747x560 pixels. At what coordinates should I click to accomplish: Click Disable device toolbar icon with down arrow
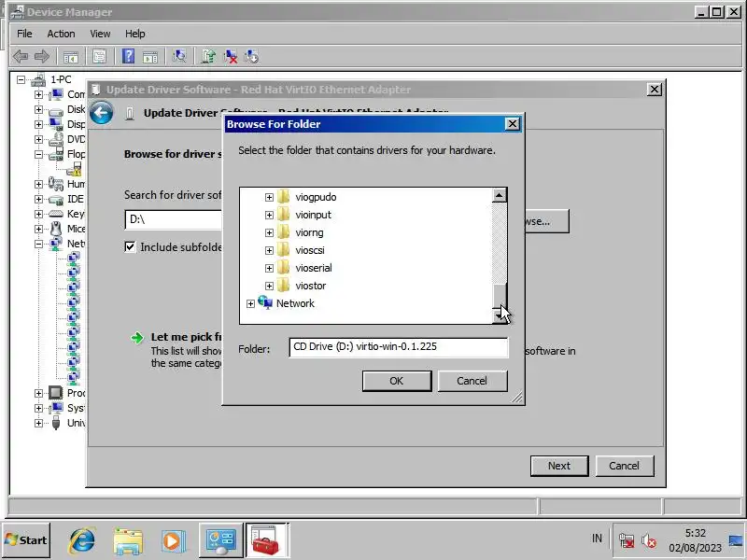pyautogui.click(x=251, y=57)
